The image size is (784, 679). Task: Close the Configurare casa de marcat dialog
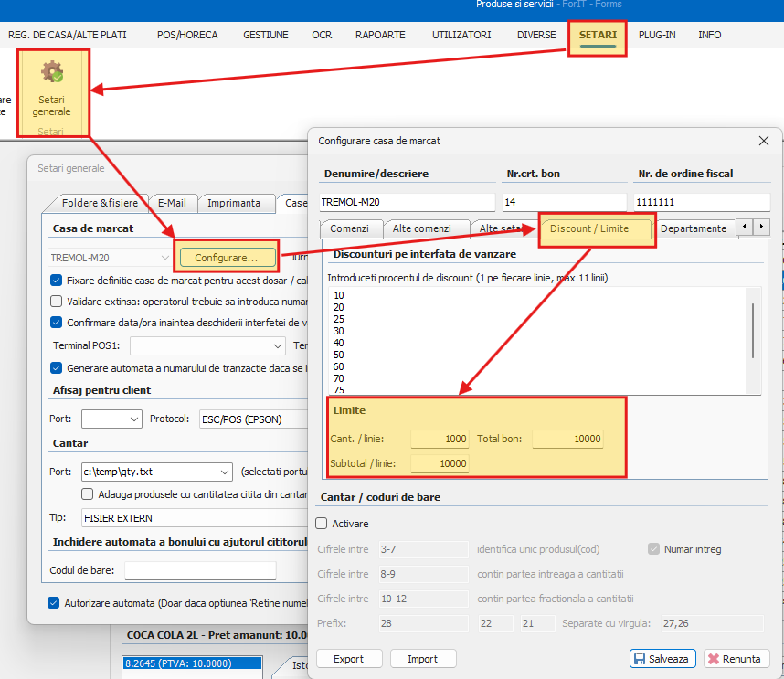coord(764,141)
